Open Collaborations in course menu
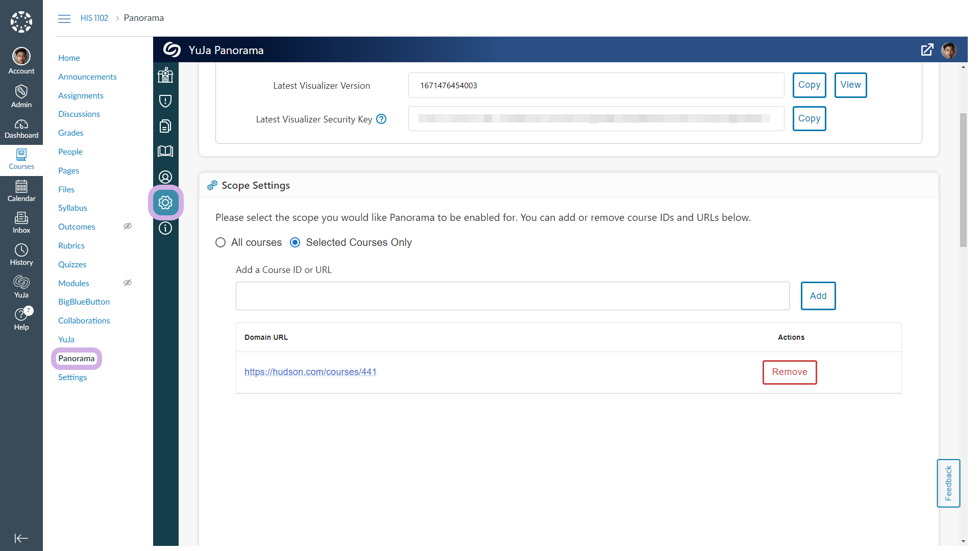Image resolution: width=980 pixels, height=551 pixels. (x=84, y=320)
